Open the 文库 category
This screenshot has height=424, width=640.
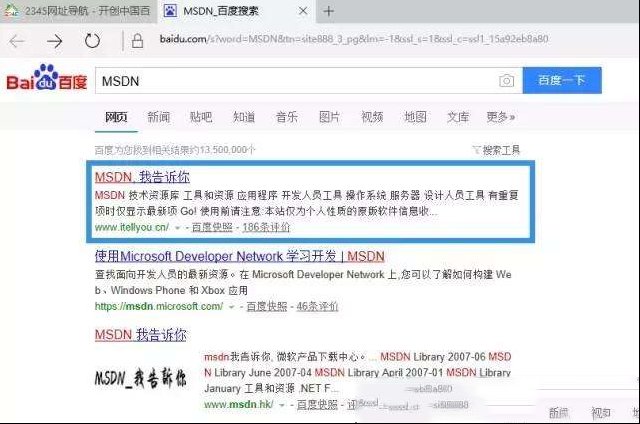click(458, 118)
